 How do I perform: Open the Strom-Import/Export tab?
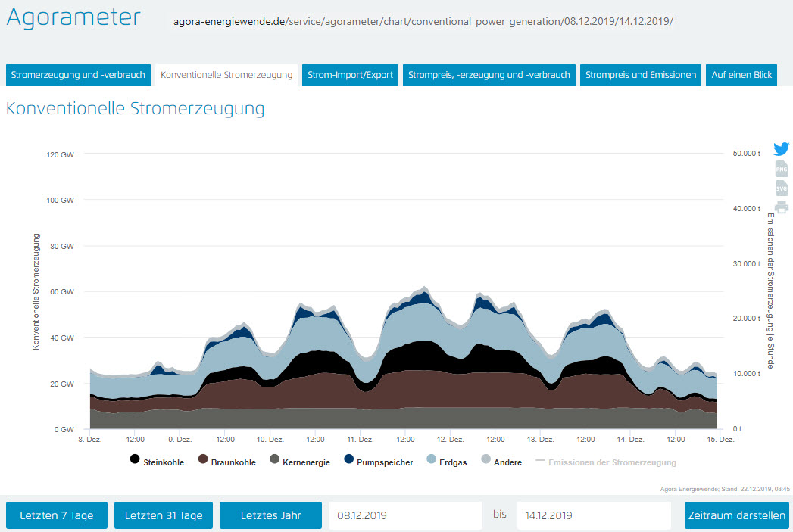tap(350, 75)
